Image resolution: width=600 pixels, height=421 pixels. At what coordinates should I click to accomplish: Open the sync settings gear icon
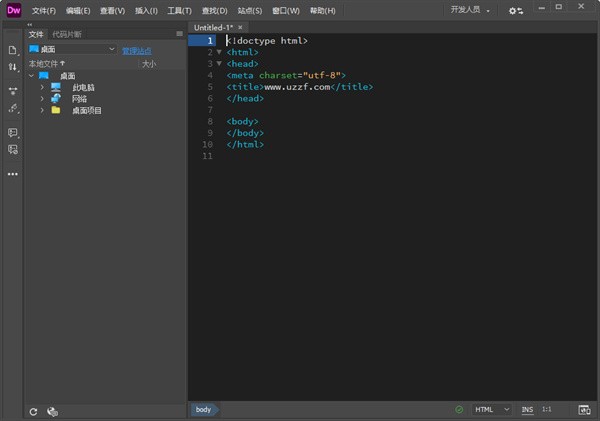[x=515, y=11]
